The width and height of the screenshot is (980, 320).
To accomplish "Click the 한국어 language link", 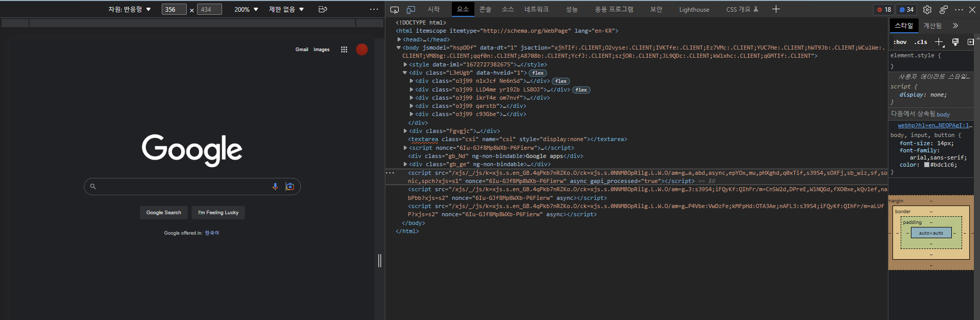I will tap(212, 233).
